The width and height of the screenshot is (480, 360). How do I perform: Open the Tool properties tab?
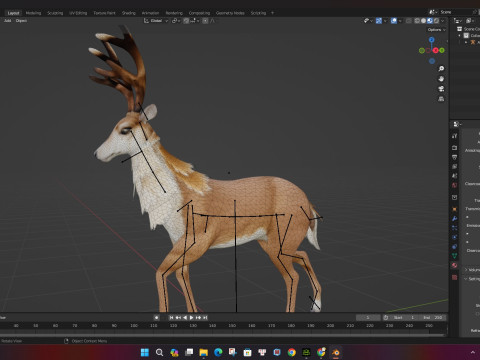coord(455,136)
